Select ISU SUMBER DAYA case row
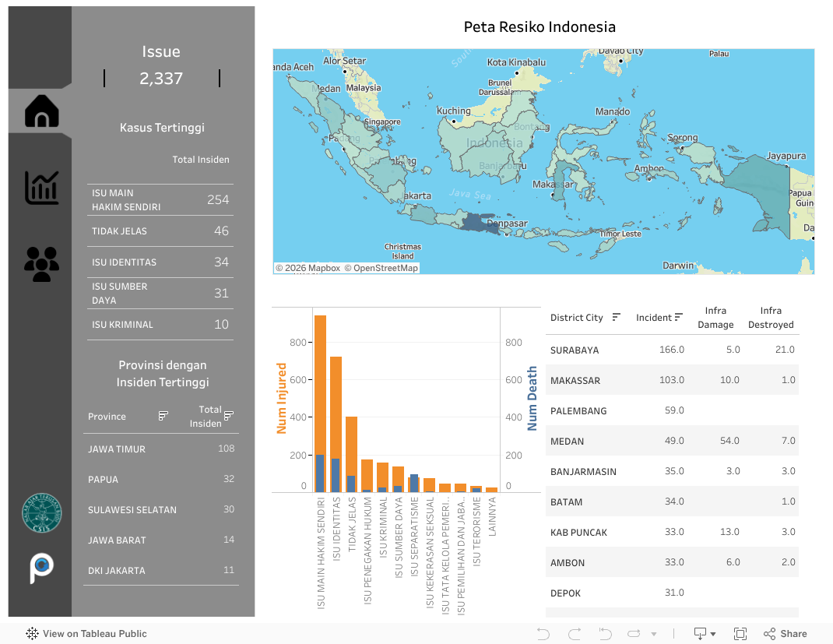 tap(160, 294)
